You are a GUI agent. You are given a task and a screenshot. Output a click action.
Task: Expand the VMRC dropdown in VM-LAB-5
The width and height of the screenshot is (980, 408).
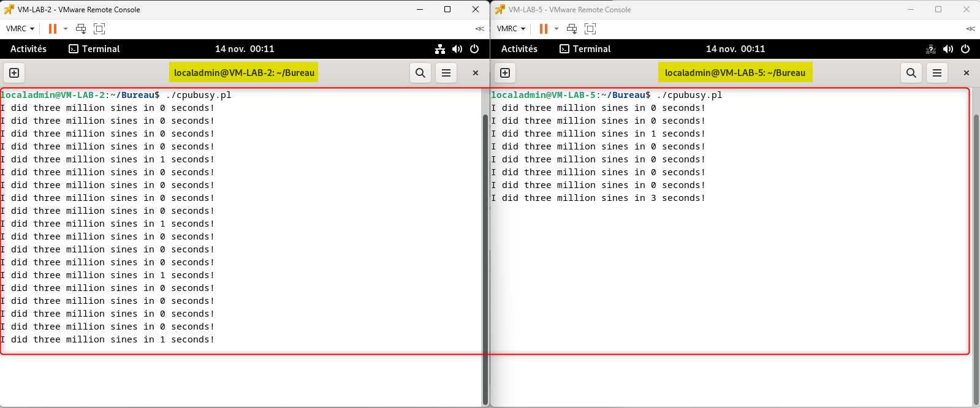(x=511, y=29)
